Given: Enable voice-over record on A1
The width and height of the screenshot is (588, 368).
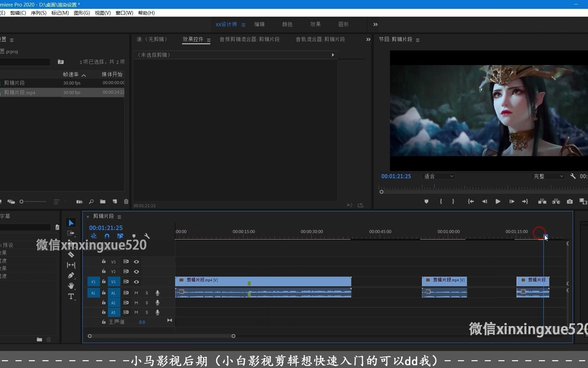Looking at the screenshot, I should [x=158, y=293].
